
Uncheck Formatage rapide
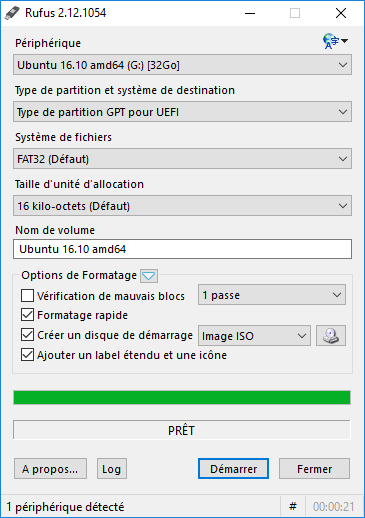point(27,315)
